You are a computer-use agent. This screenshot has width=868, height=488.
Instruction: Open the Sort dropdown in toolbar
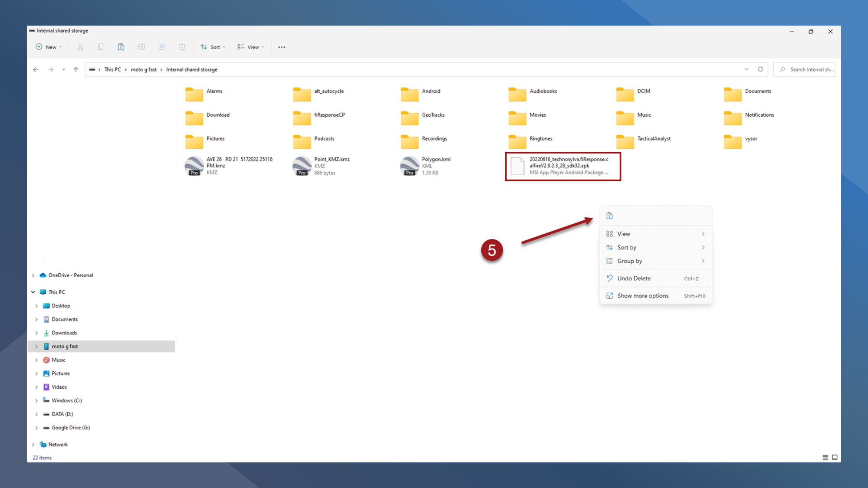pos(213,47)
